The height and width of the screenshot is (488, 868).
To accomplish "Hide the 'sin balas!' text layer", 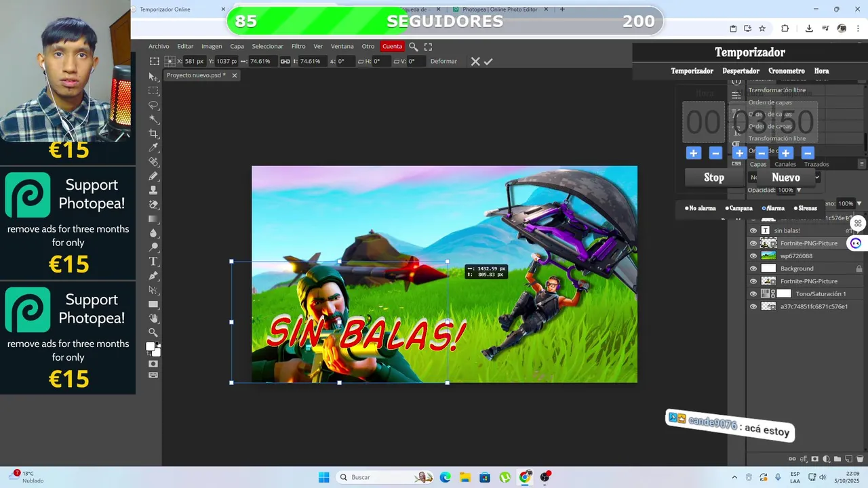I will coord(753,230).
